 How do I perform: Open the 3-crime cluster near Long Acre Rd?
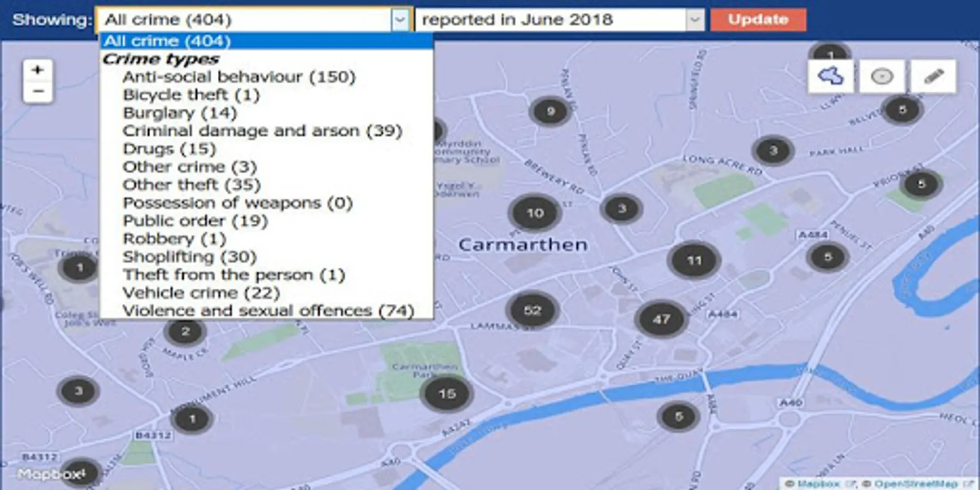[x=773, y=150]
